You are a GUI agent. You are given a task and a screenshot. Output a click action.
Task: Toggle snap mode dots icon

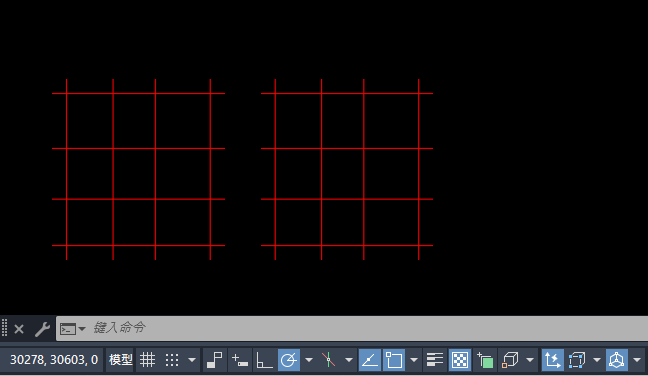[x=172, y=360]
